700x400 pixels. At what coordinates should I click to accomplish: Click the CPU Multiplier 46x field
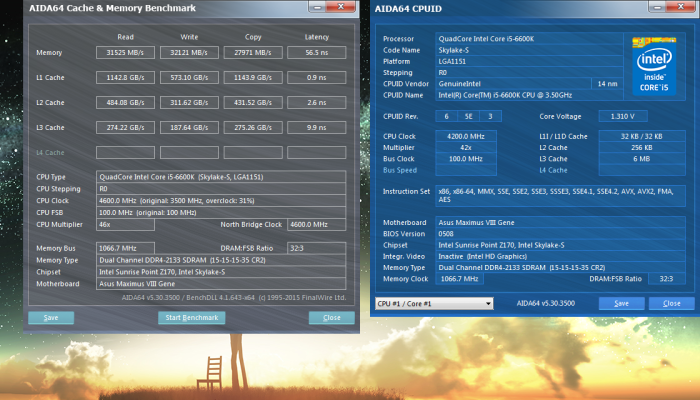click(x=125, y=225)
